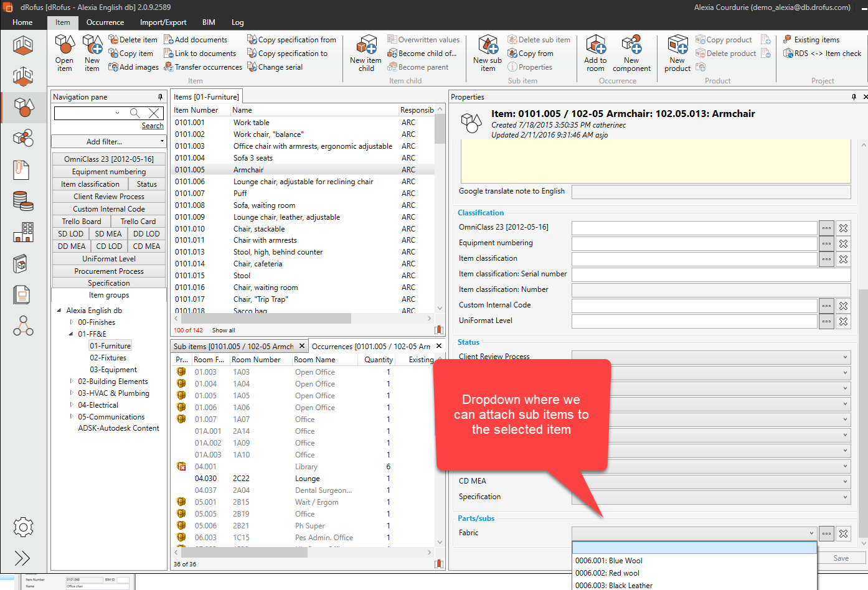Screen dimensions: 868x590
Task: Expand the 00-Finishes tree node
Action: click(72, 322)
